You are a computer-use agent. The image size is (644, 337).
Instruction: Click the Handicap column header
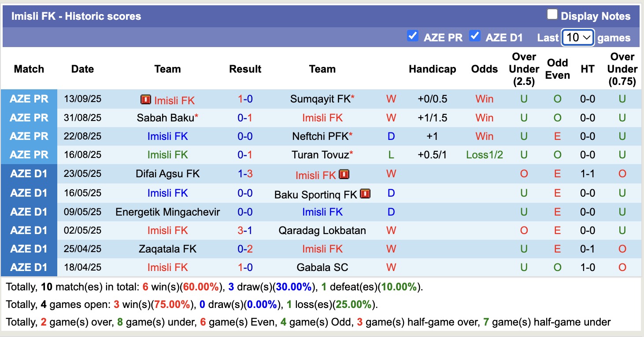click(432, 69)
